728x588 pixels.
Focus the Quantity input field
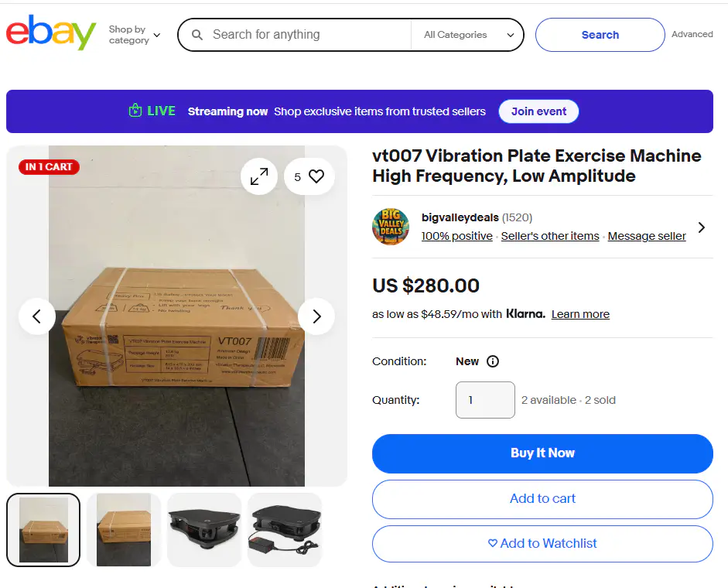[485, 400]
